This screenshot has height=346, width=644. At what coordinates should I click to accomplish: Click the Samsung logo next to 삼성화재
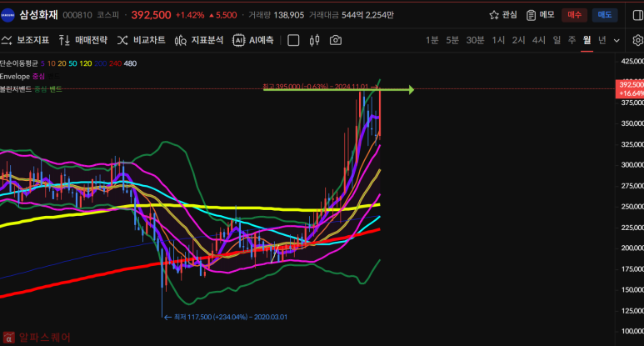coord(7,15)
